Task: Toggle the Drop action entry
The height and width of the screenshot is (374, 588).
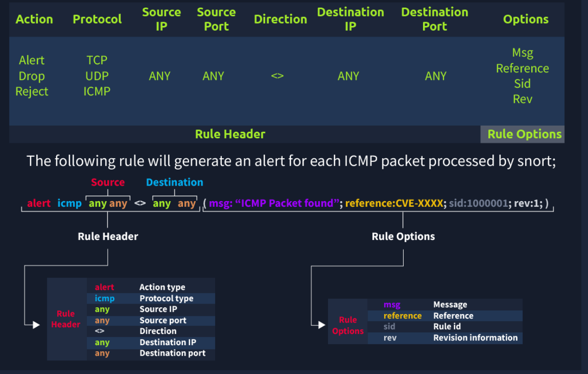Action: [32, 76]
